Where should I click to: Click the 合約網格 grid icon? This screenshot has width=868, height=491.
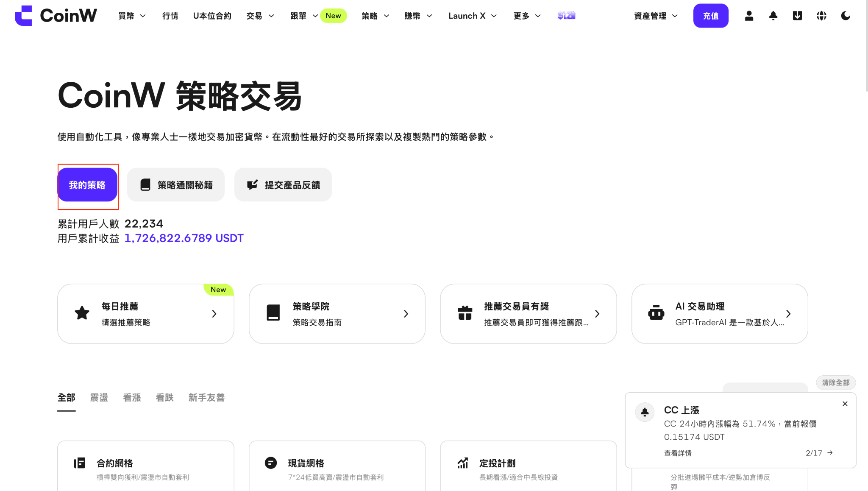tap(80, 463)
